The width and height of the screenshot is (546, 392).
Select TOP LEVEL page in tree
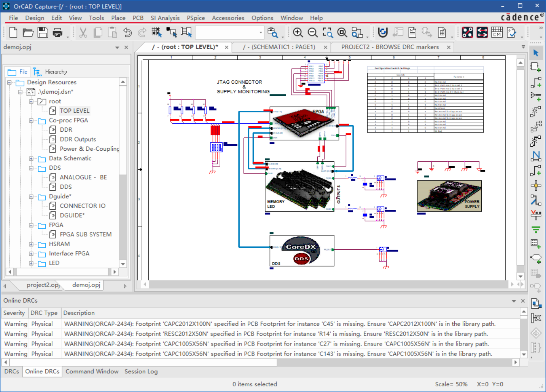pyautogui.click(x=75, y=111)
